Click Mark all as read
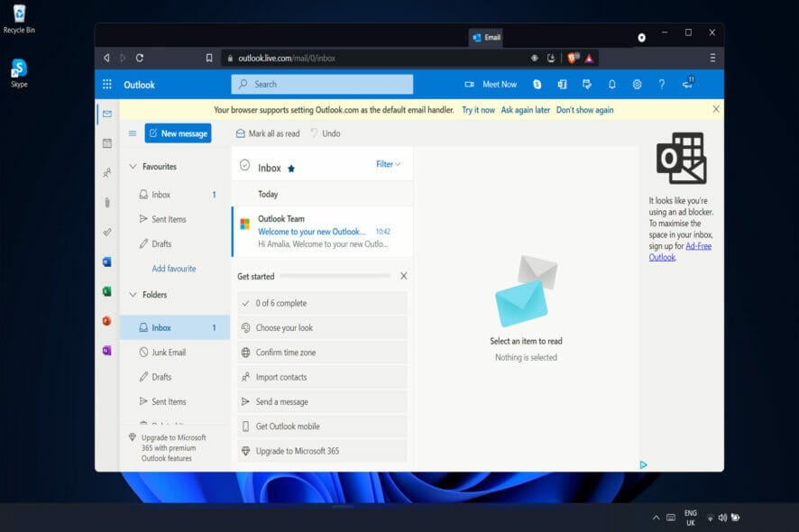Viewport: 799px width, 532px height. coord(268,133)
